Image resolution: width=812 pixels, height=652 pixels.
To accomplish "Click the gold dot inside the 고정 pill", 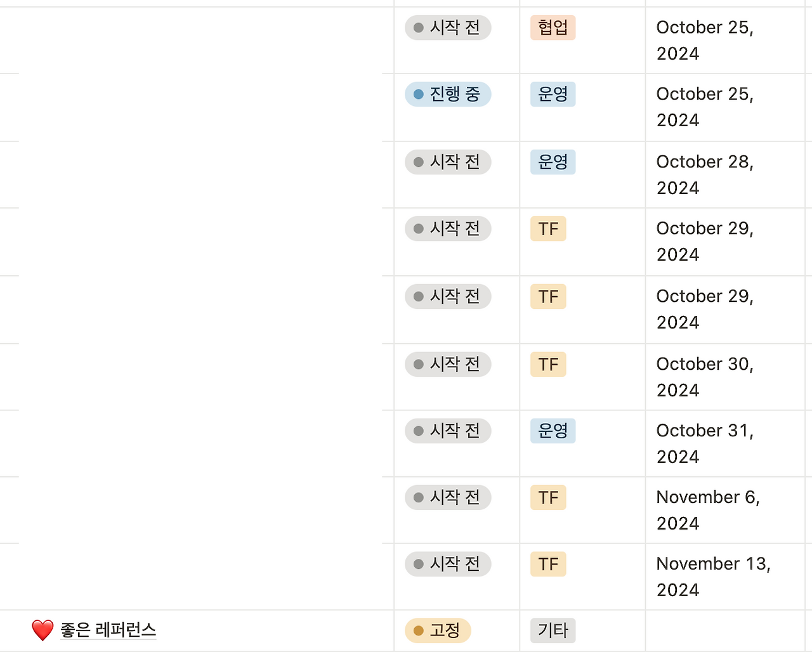I will pos(417,630).
